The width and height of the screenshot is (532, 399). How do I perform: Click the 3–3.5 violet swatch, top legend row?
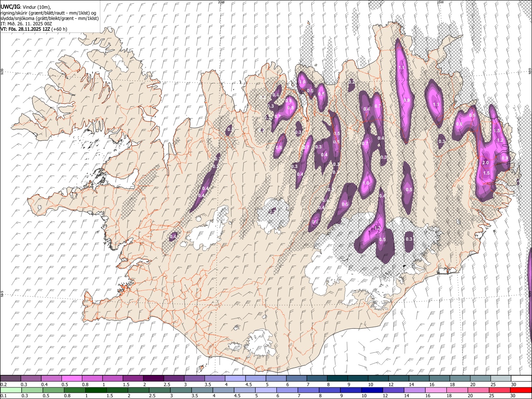click(194, 378)
